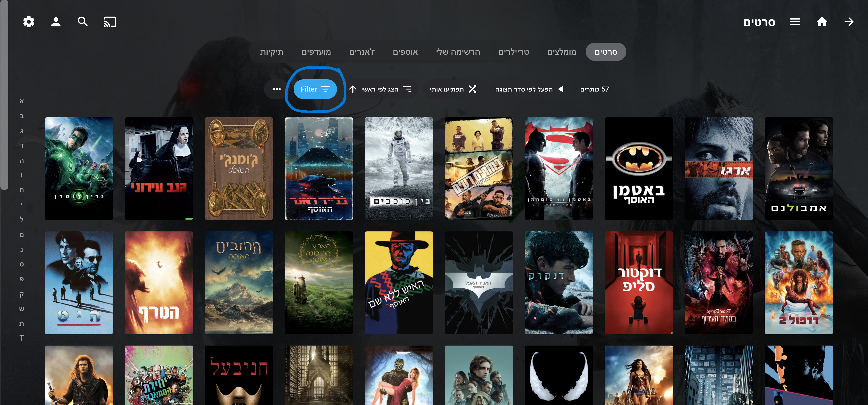Open the user profile icon
The image size is (868, 405).
pyautogui.click(x=56, y=22)
